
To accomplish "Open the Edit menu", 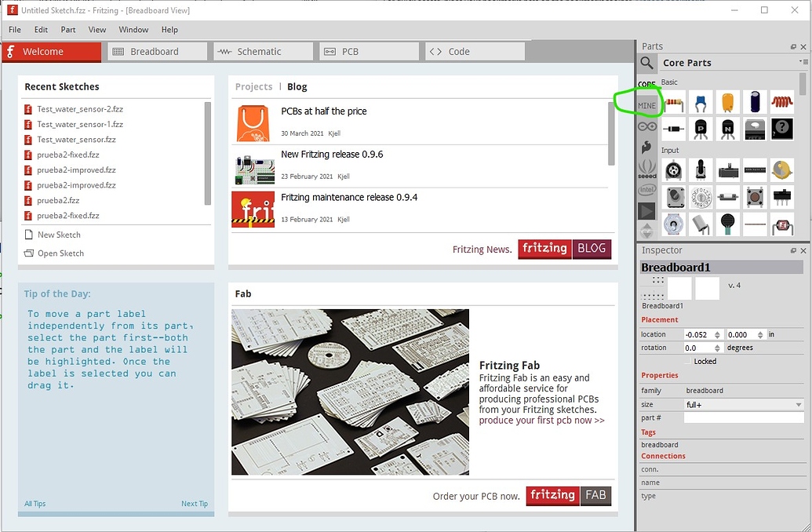I will tap(41, 30).
